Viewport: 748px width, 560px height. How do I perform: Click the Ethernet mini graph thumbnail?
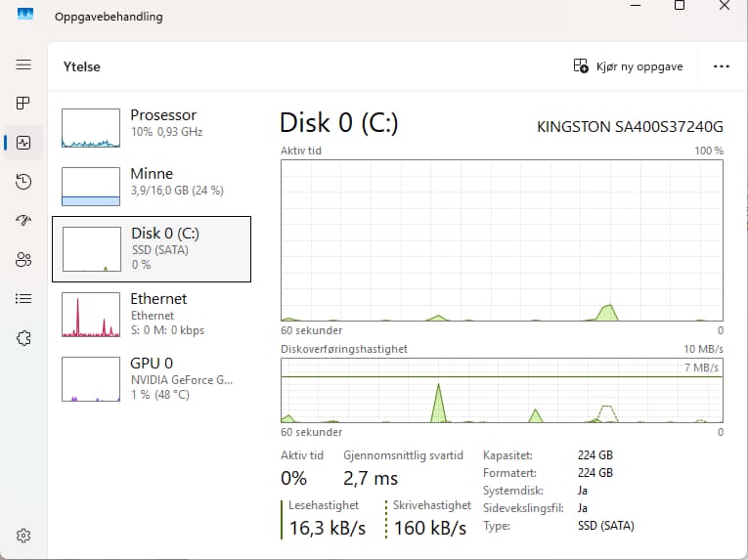(x=91, y=315)
